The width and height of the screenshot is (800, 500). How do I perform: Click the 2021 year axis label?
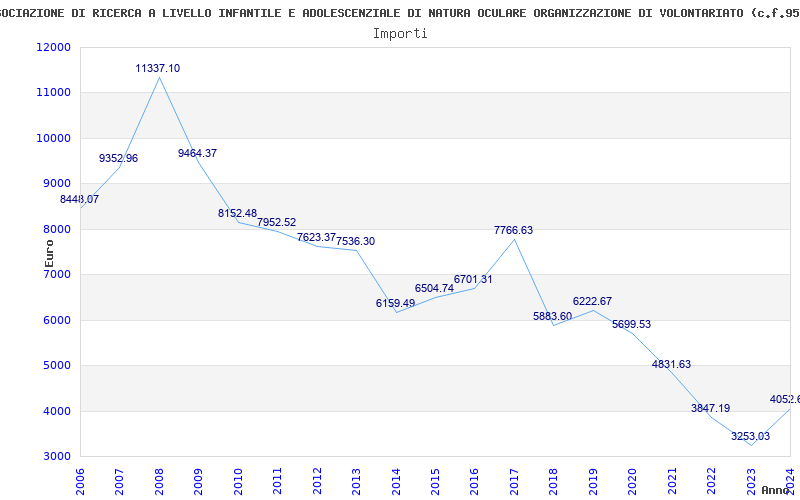point(672,481)
